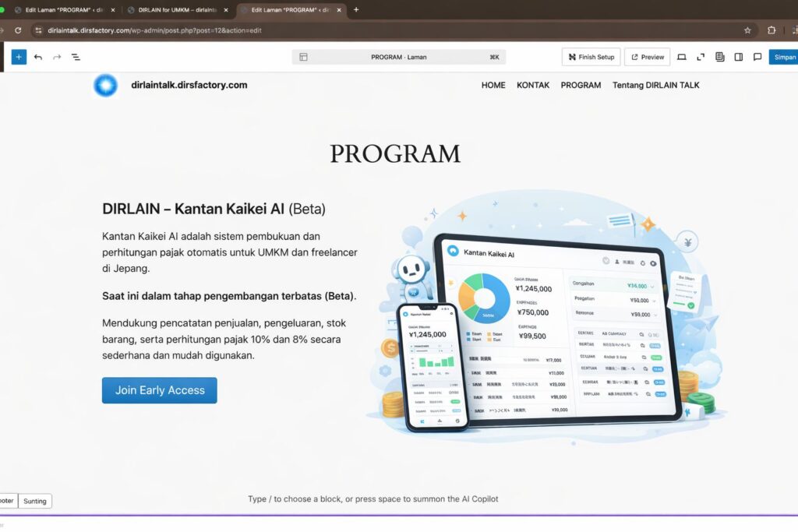Click the Kantan Kaikei AI dashboard image
798x532 pixels.
(x=546, y=319)
